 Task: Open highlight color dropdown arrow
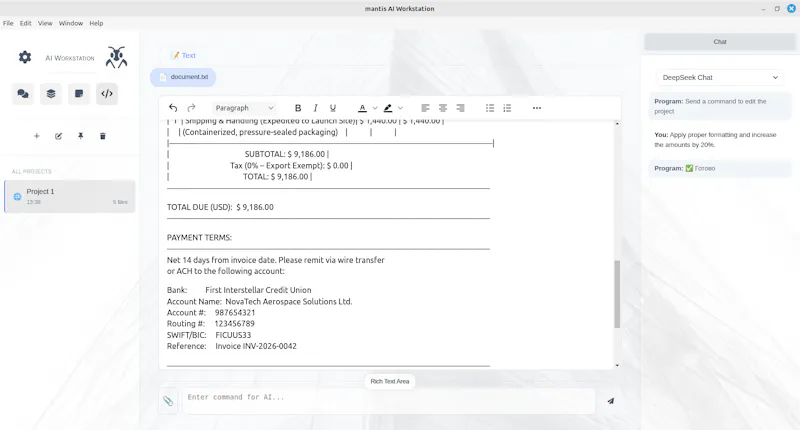(401, 108)
